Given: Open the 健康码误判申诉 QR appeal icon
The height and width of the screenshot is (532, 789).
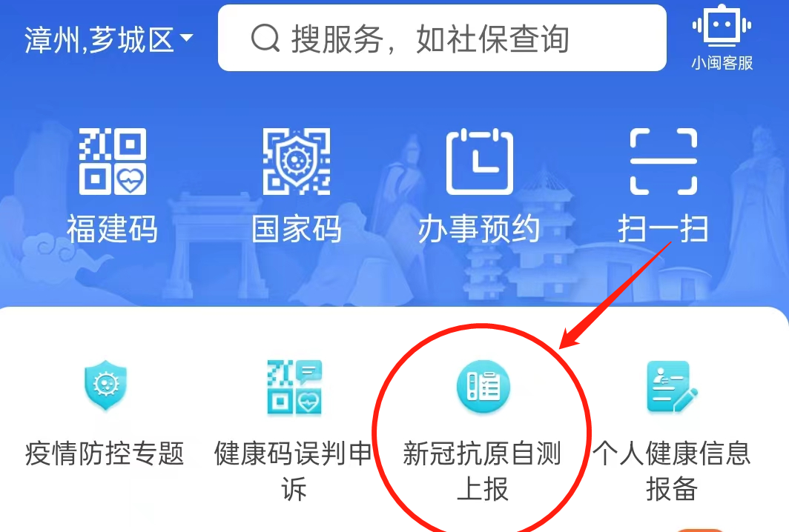Looking at the screenshot, I should click(x=294, y=387).
